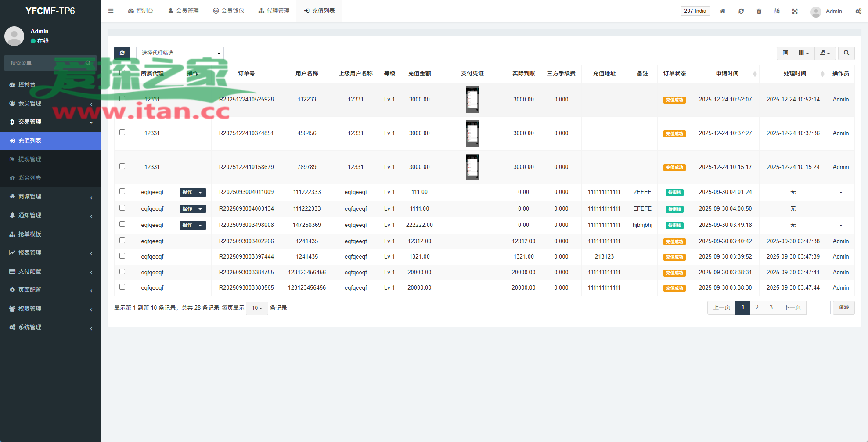
Task: Click the search icon above table
Action: coord(846,53)
